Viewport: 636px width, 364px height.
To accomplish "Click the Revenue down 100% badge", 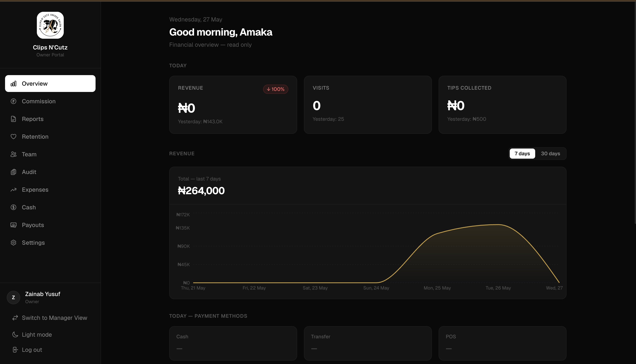I will [275, 89].
